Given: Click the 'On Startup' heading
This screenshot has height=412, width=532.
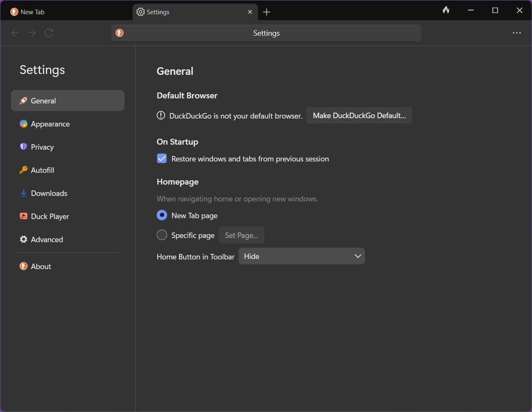Looking at the screenshot, I should tap(177, 142).
